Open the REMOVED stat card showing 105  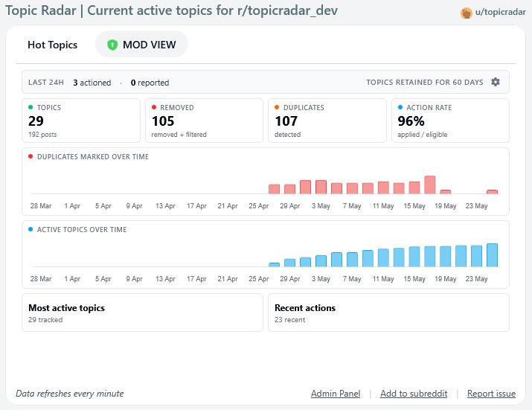click(x=205, y=121)
